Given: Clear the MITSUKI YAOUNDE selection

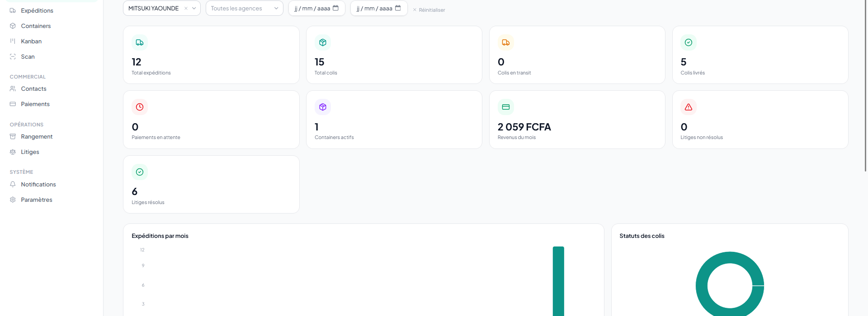Looking at the screenshot, I should click(186, 8).
